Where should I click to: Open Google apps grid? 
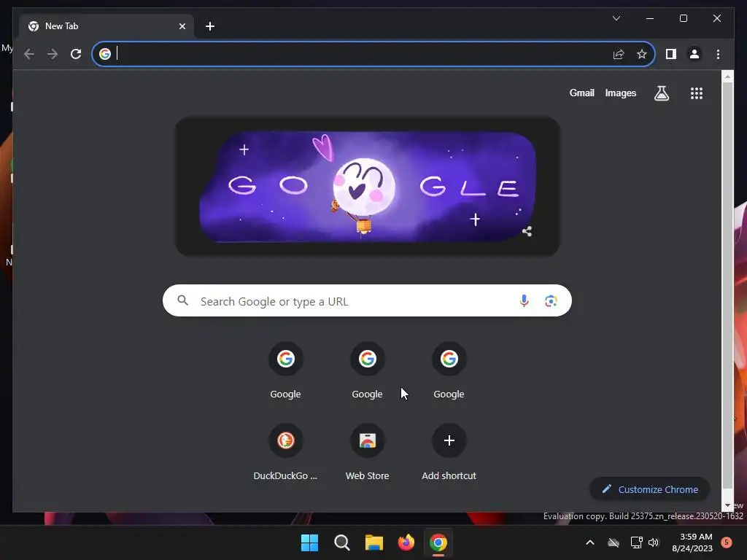pyautogui.click(x=697, y=93)
